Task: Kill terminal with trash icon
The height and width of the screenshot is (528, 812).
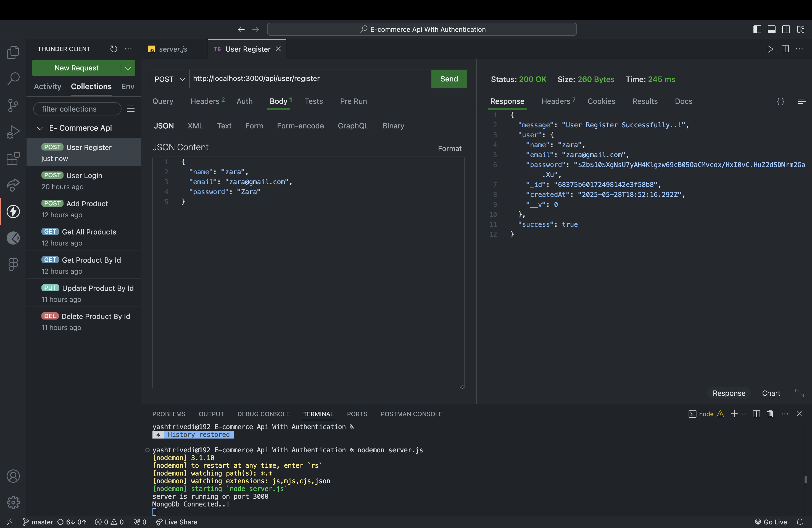Action: [x=770, y=414]
